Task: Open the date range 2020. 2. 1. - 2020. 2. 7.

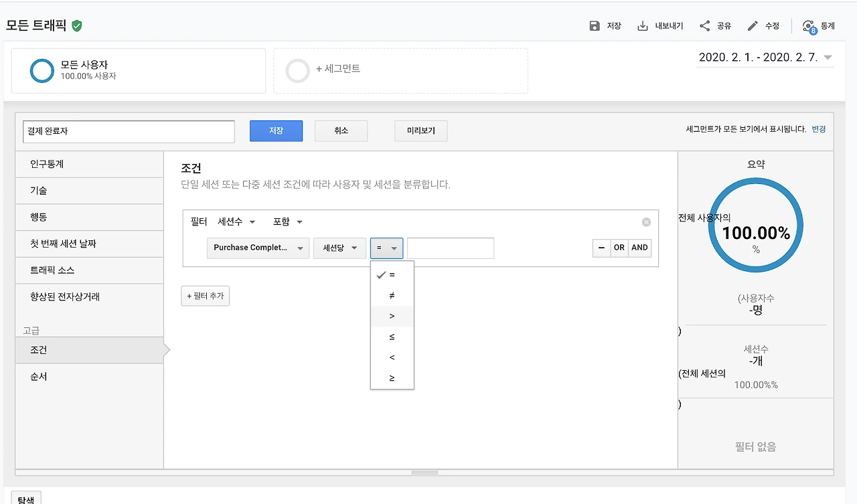Action: [765, 58]
